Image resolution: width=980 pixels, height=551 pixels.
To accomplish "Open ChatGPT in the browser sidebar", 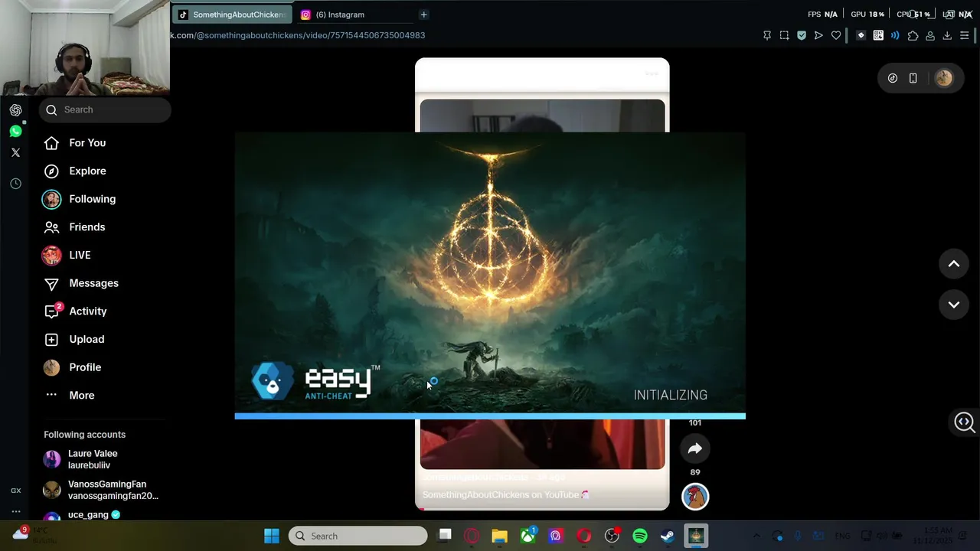I will click(x=15, y=110).
